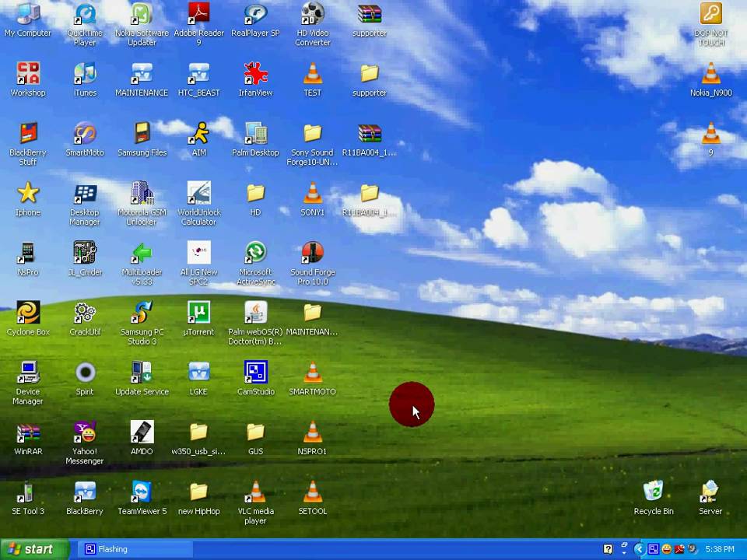
Task: Select the Spirit icon
Action: [x=85, y=373]
